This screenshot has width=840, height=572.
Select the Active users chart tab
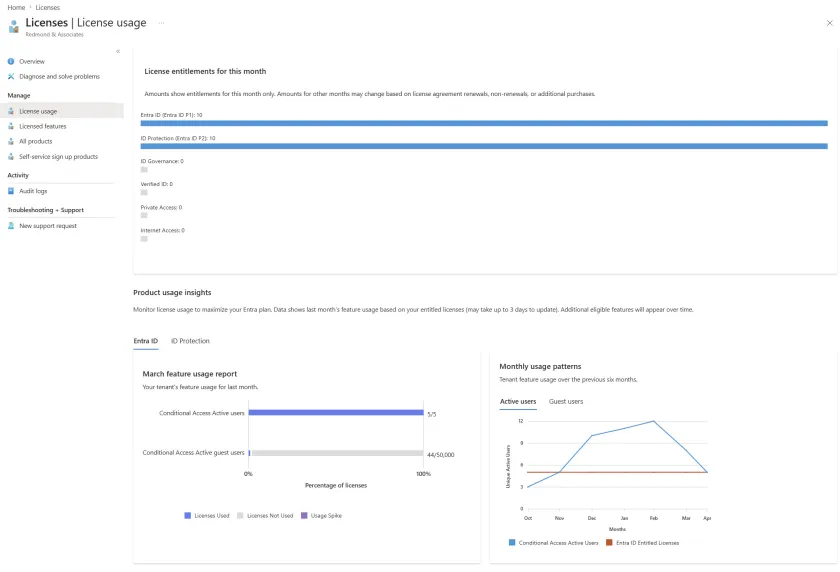pyautogui.click(x=517, y=401)
